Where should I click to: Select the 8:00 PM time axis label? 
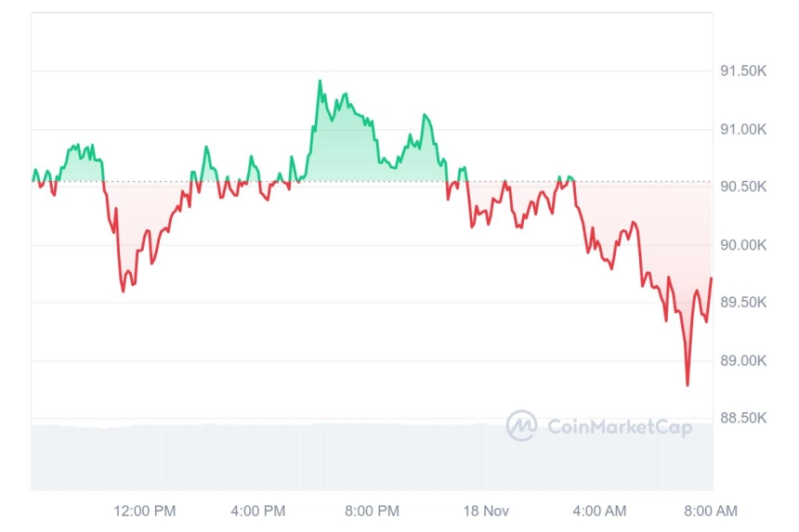coord(372,511)
